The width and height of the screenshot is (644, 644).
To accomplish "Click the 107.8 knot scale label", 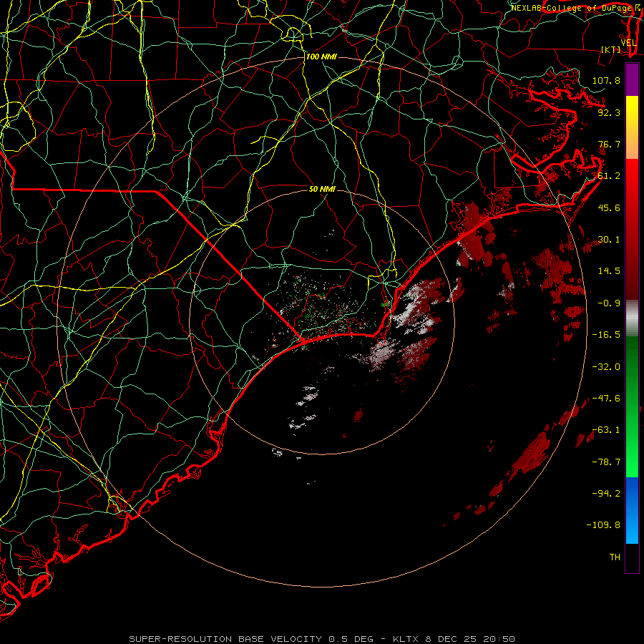I will [x=606, y=80].
